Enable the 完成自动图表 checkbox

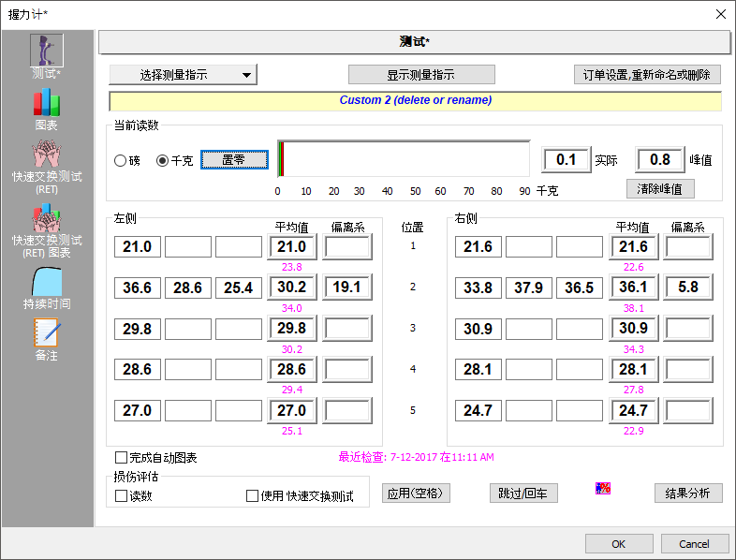[x=121, y=458]
